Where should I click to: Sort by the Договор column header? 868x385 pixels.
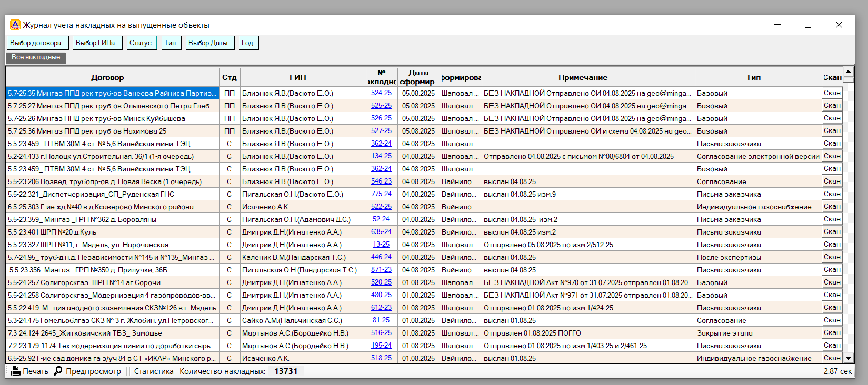pyautogui.click(x=107, y=77)
